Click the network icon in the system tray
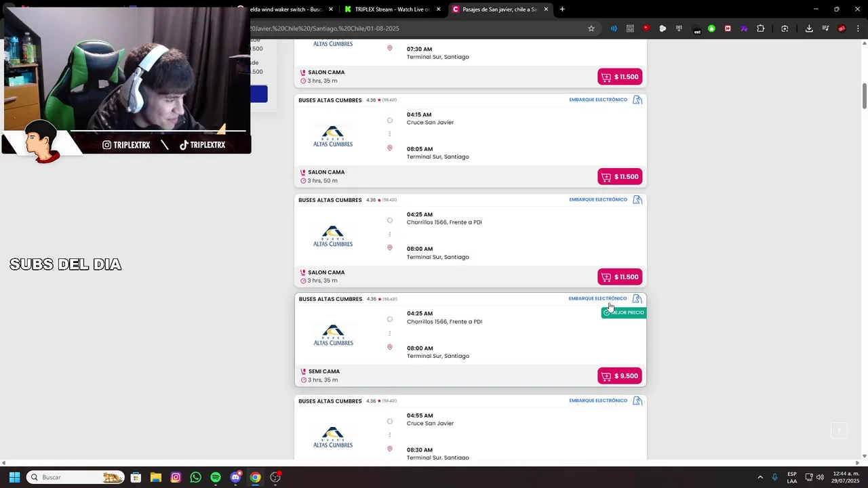The width and height of the screenshot is (868, 488). click(x=808, y=477)
